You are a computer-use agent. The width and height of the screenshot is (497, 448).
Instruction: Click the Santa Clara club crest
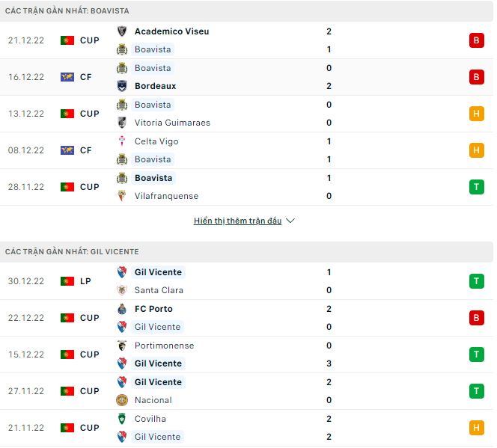tap(122, 290)
